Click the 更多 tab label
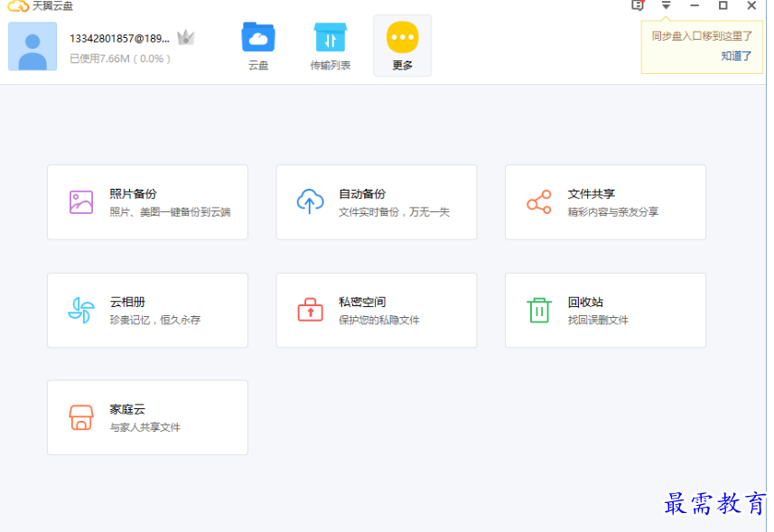The height and width of the screenshot is (532, 774). pyautogui.click(x=402, y=65)
